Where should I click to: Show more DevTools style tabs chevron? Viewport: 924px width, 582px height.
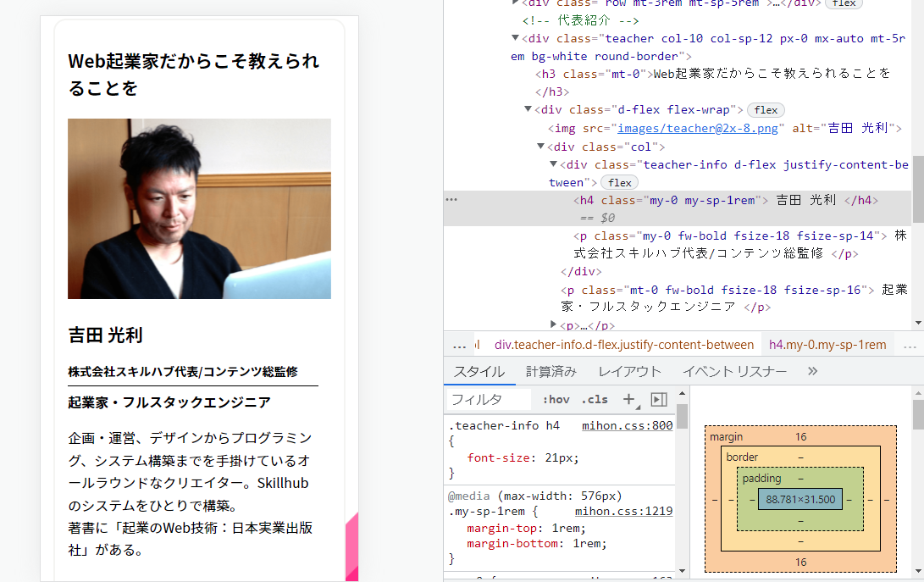(812, 371)
